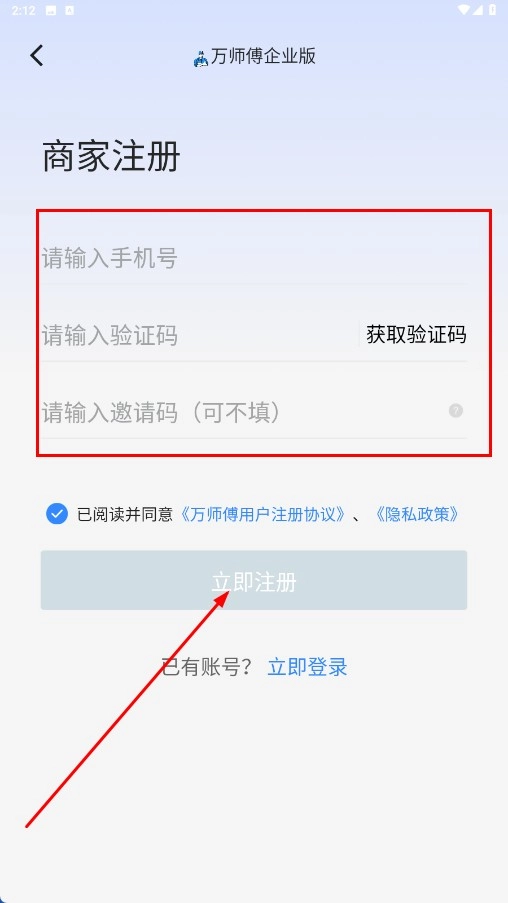
Task: Focus the 请输入手机号 phone field
Action: tap(253, 258)
